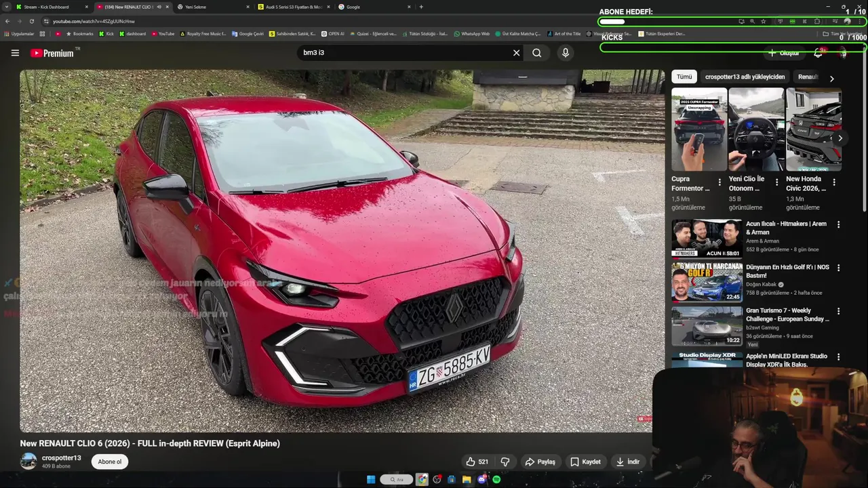Open options menu for Yeni Clio short
The width and height of the screenshot is (868, 488).
(x=776, y=182)
